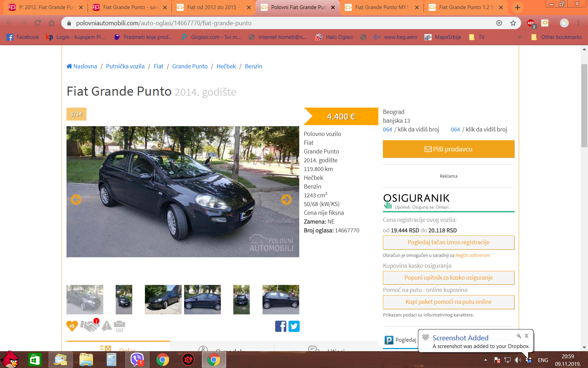Launch Angry Birds from the taskbar
Image resolution: width=588 pixels, height=368 pixels.
click(10, 360)
